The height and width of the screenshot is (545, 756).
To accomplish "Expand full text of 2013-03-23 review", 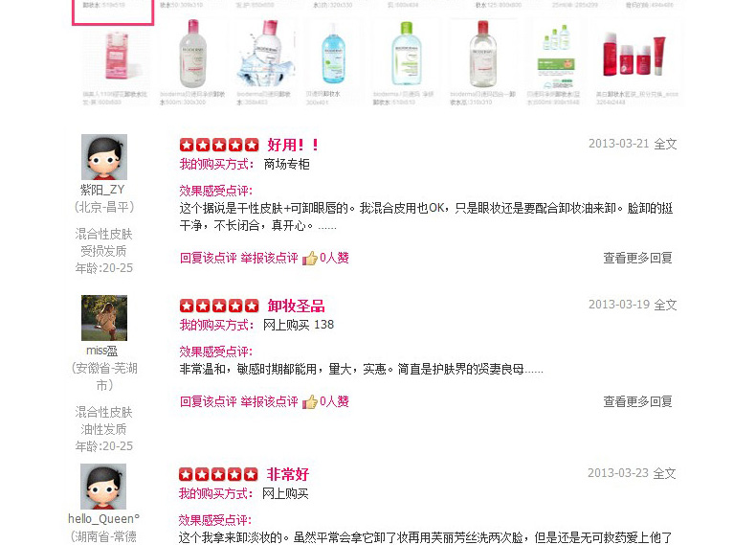I will click(664, 473).
